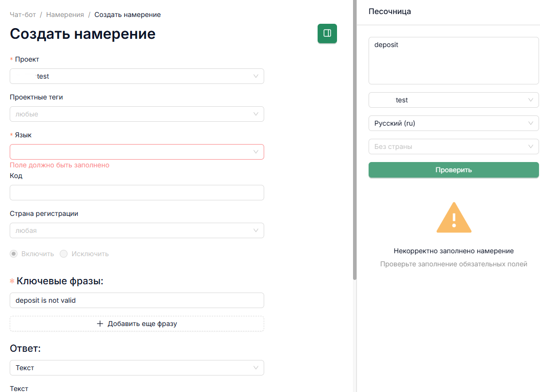Image resolution: width=540 pixels, height=392 pixels.
Task: Open the required Язык dropdown
Action: tap(137, 152)
